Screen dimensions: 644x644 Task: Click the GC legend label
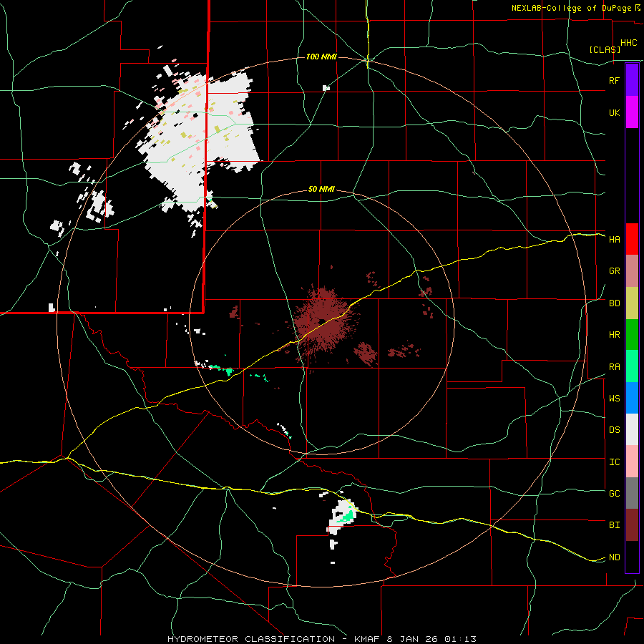point(614,494)
